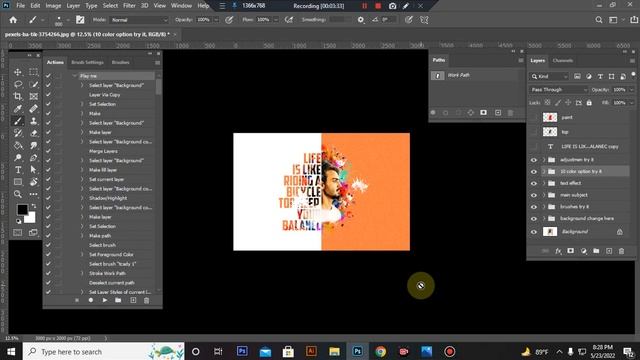Open Illustrator from the taskbar
Viewport: 640px width, 360px height.
tap(311, 351)
